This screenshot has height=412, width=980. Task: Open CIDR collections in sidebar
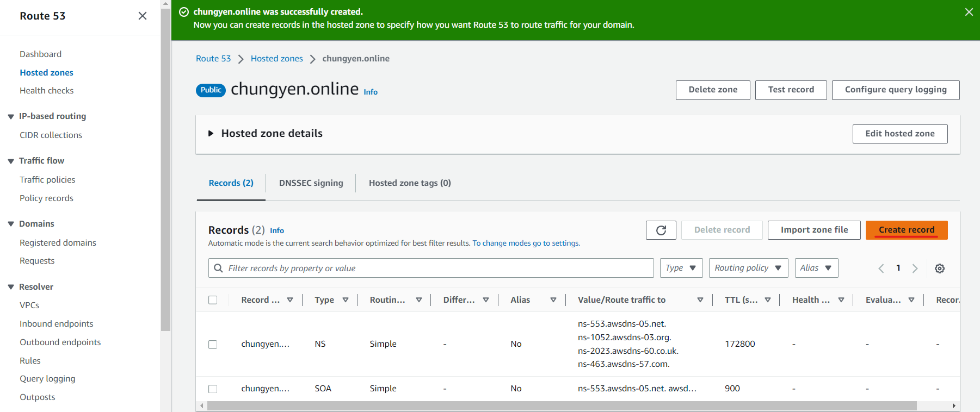click(x=51, y=135)
